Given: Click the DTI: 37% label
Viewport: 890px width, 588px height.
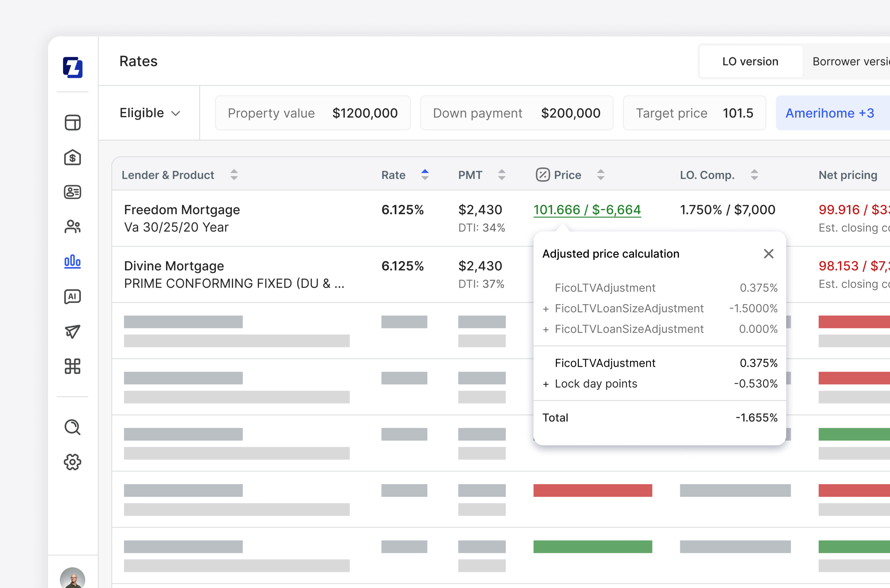Looking at the screenshot, I should (x=481, y=284).
